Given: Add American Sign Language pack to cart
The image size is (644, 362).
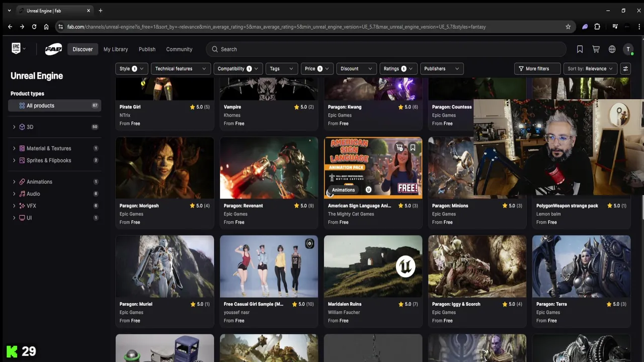Looking at the screenshot, I should click(x=399, y=147).
